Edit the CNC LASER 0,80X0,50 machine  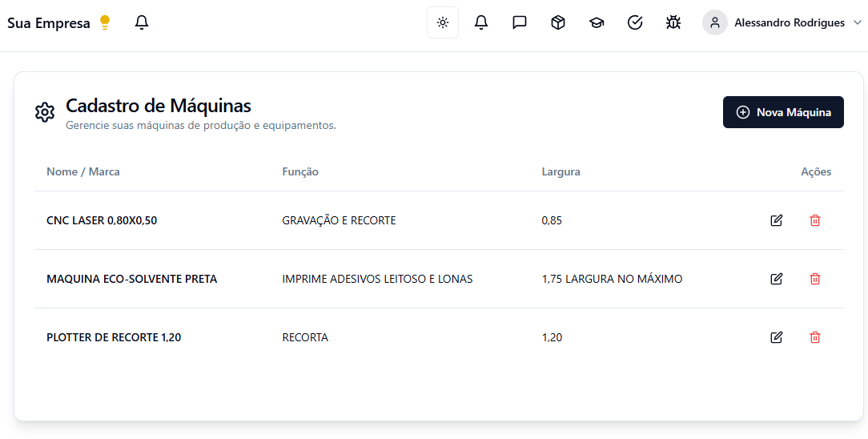pos(776,220)
